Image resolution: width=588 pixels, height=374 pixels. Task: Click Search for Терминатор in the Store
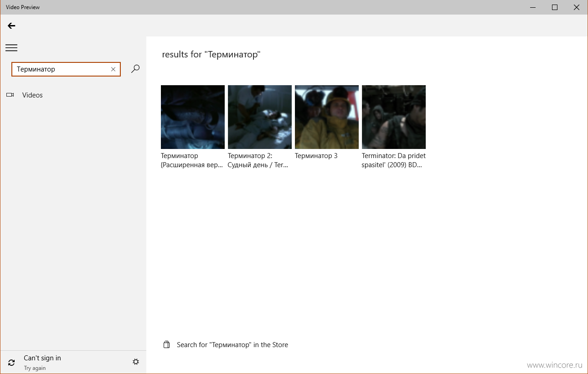pyautogui.click(x=232, y=345)
